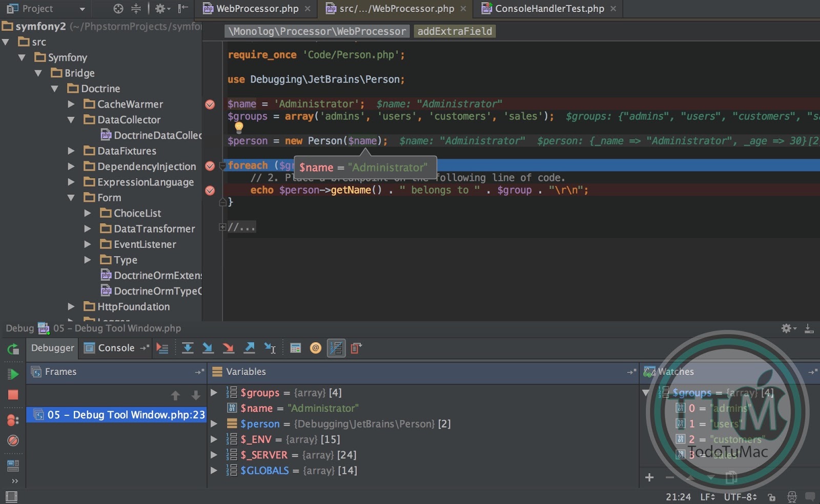The height and width of the screenshot is (504, 820).
Task: Expand the DependencyInjection folder
Action: coord(71,166)
